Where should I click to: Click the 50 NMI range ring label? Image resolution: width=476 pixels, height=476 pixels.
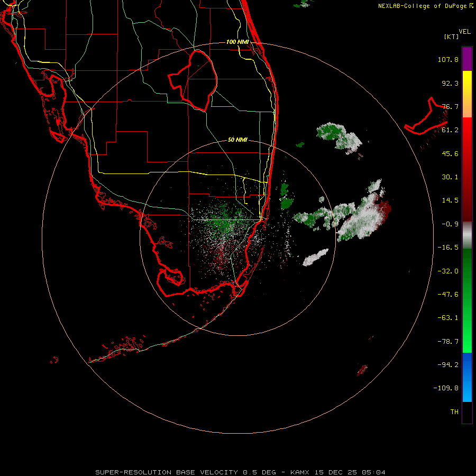[x=237, y=140]
